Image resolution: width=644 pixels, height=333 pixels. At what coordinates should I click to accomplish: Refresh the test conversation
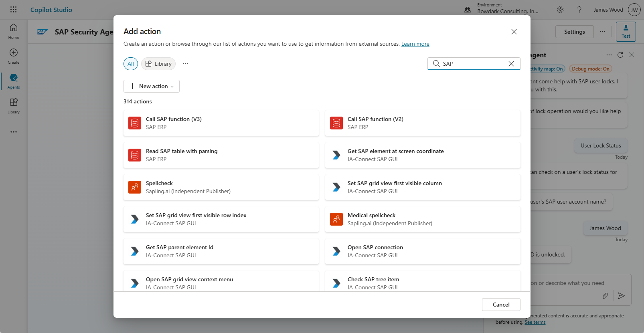(620, 55)
